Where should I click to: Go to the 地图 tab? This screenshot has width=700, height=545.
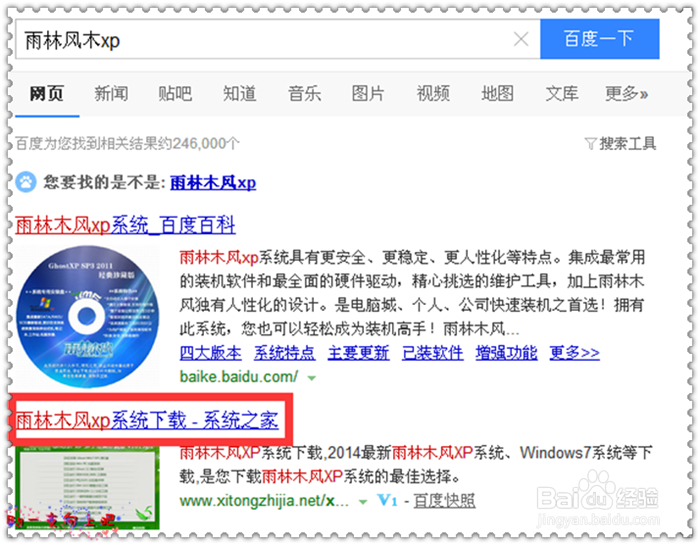click(x=497, y=94)
